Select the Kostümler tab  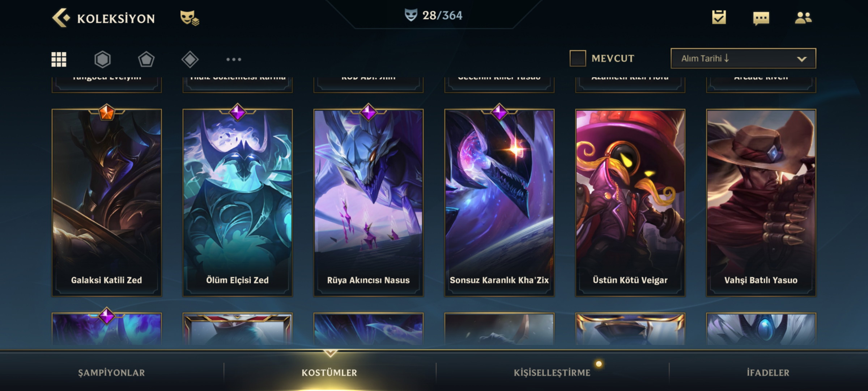pos(329,373)
